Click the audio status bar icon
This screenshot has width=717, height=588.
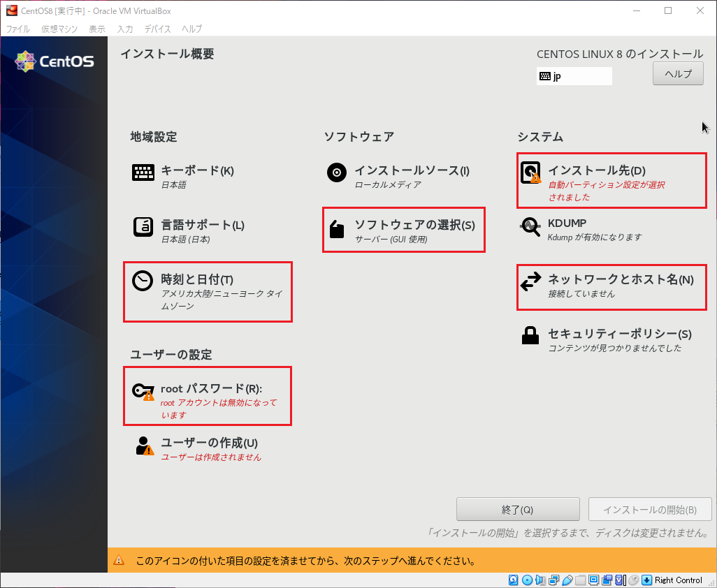[540, 580]
